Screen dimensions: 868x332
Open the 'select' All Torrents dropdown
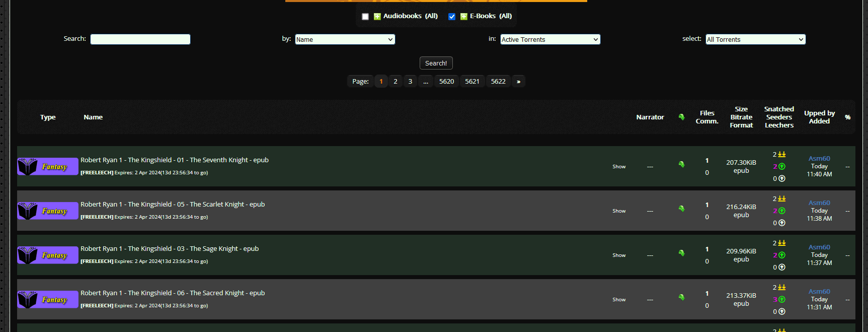pyautogui.click(x=755, y=39)
